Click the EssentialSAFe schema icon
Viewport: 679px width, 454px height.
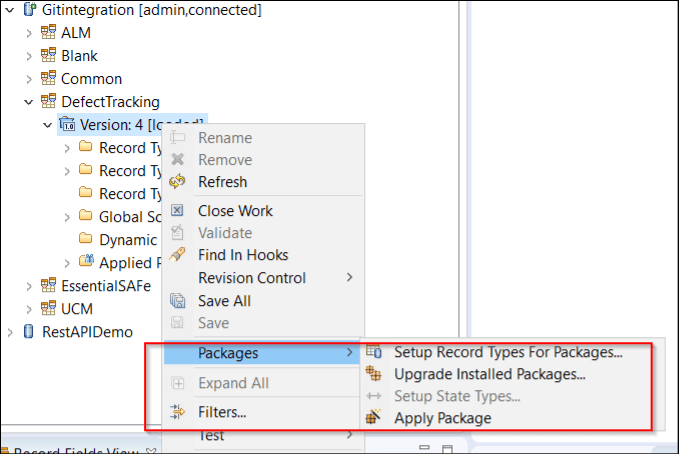click(48, 285)
